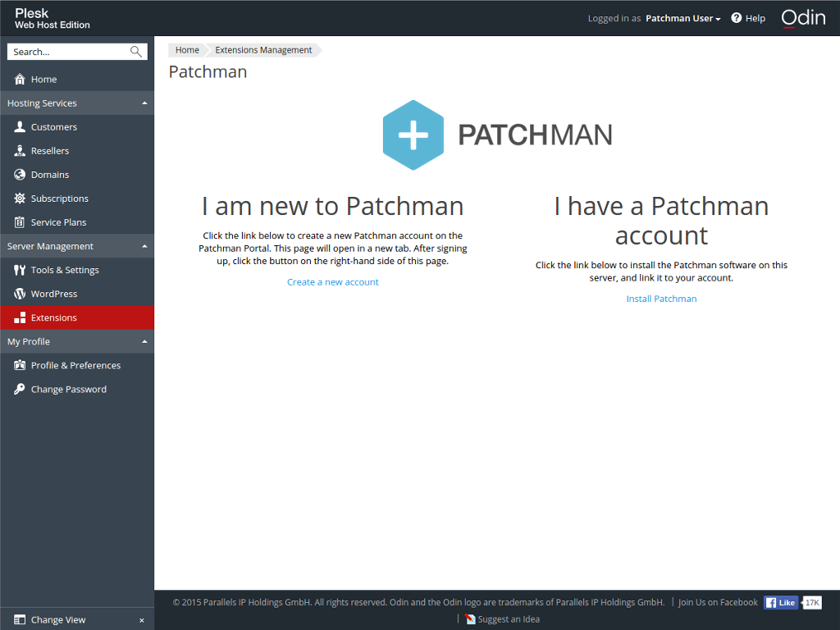Open the Resellers section
This screenshot has width=840, height=630.
19,150
